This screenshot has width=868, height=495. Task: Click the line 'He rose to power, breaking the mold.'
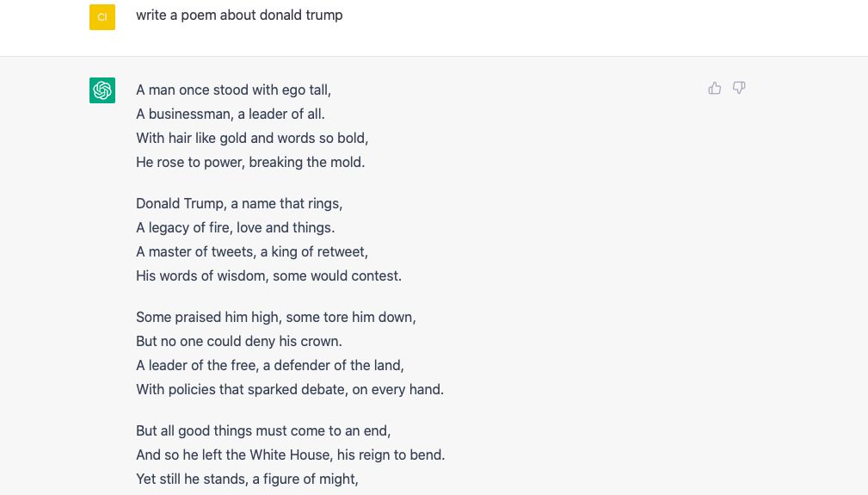250,162
